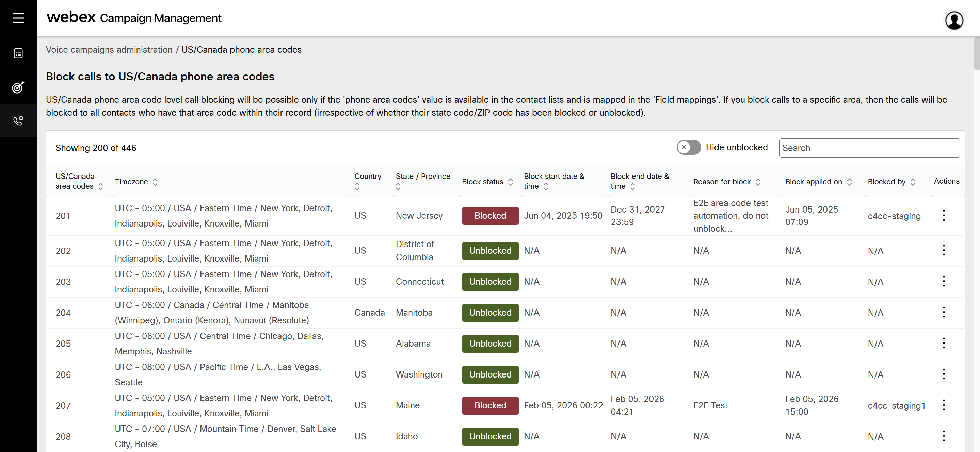
Task: Open the user profile avatar menu
Action: click(x=954, y=20)
